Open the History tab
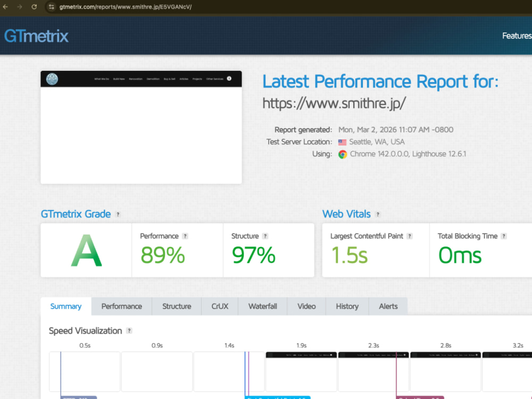The image size is (532, 399). (x=347, y=306)
